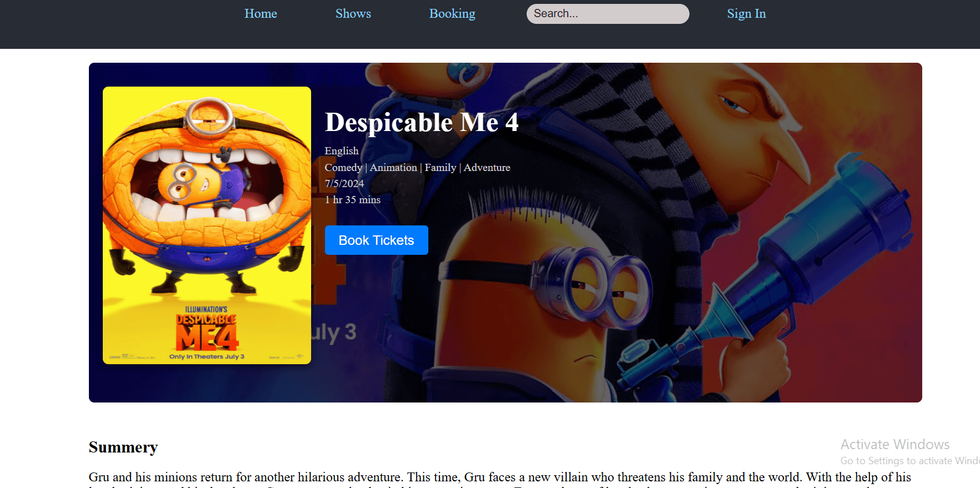Screen dimensions: 980x488
Task: Select the Comedy genre text
Action: click(x=343, y=168)
